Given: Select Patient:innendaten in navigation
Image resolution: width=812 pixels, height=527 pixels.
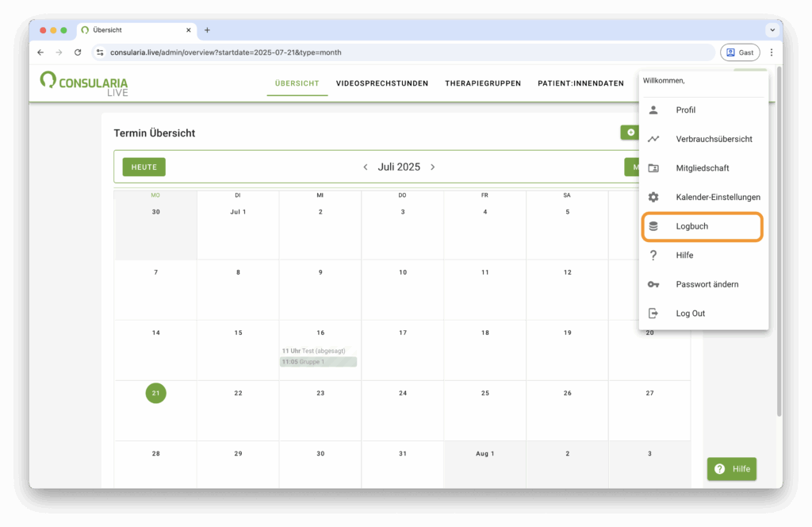Looking at the screenshot, I should [580, 83].
